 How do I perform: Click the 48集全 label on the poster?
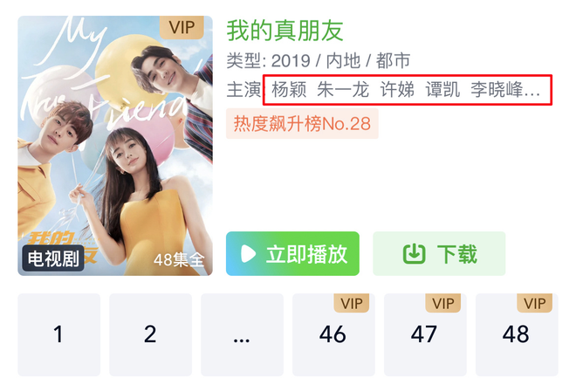pyautogui.click(x=179, y=260)
